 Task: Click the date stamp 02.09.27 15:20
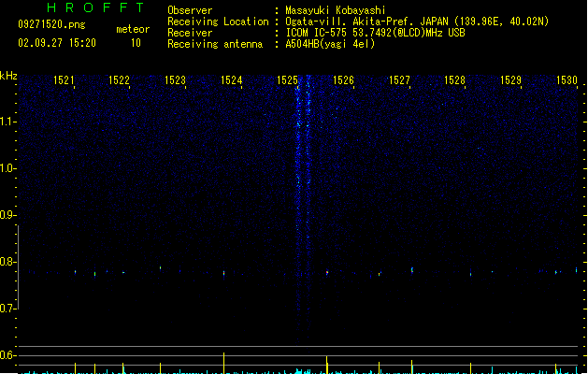57,43
